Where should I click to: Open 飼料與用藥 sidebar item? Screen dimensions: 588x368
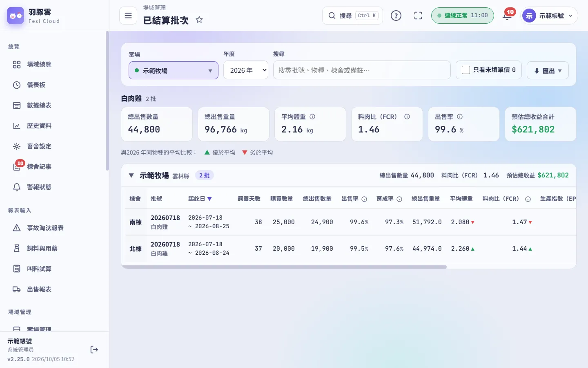pos(54,249)
